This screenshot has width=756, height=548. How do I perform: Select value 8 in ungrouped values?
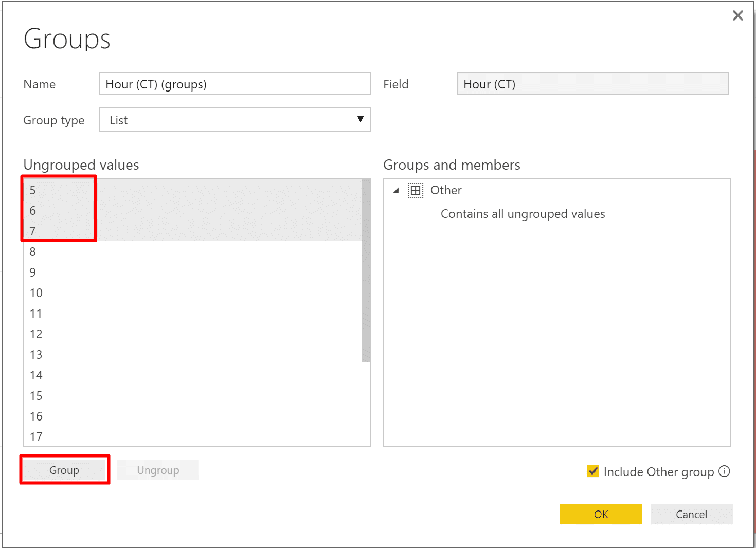click(x=193, y=252)
